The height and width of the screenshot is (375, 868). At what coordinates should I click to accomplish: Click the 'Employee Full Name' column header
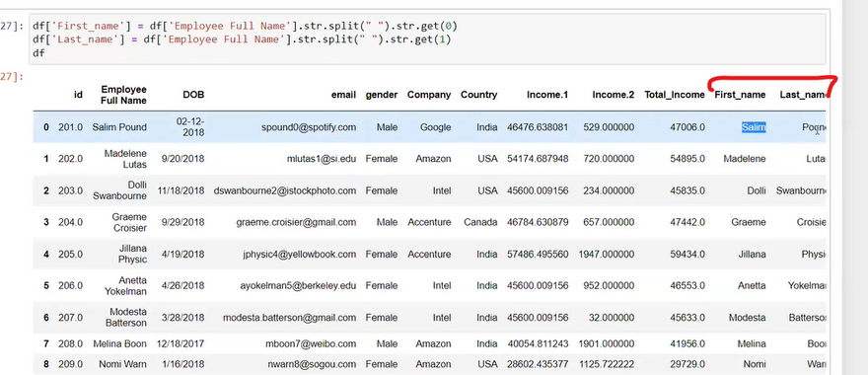[123, 95]
